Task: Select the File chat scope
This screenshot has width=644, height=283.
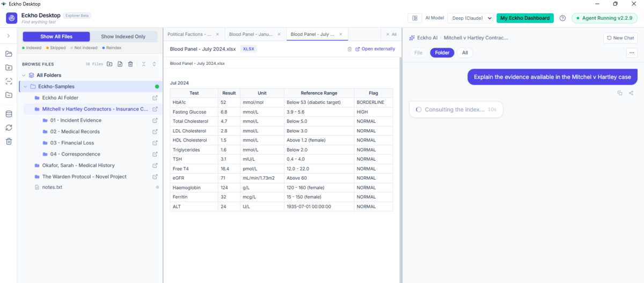Action: click(x=418, y=53)
